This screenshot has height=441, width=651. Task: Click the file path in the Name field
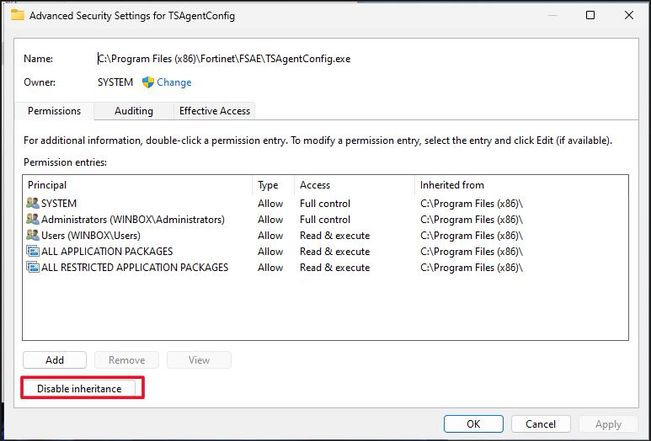pos(223,59)
